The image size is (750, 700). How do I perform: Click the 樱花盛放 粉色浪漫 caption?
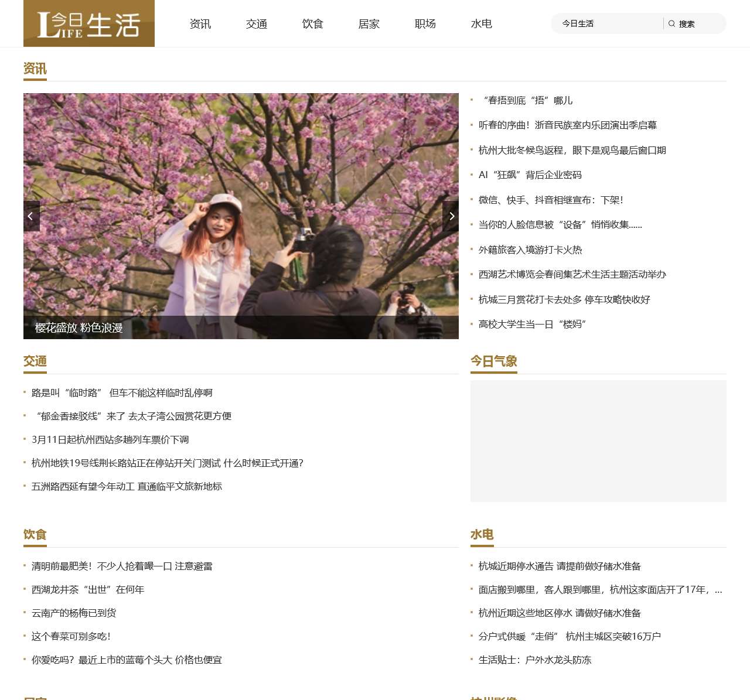(x=79, y=328)
